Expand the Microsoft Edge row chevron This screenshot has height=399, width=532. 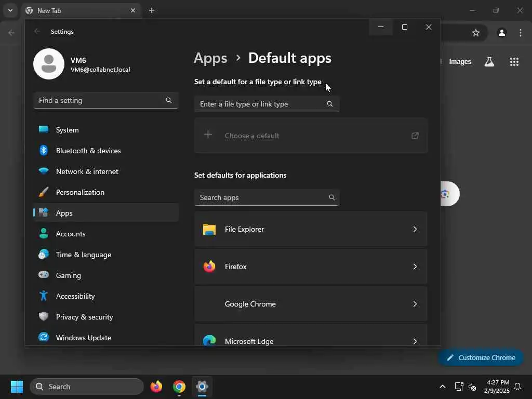pyautogui.click(x=415, y=341)
